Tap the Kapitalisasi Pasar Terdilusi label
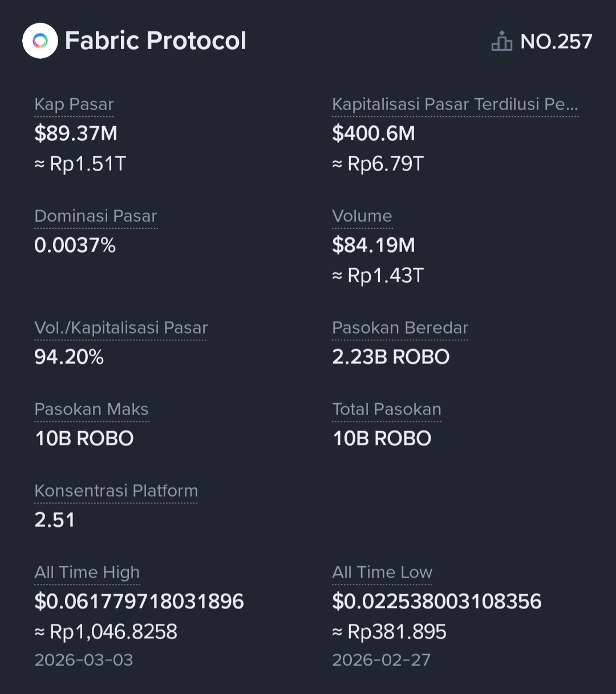 pyautogui.click(x=455, y=104)
